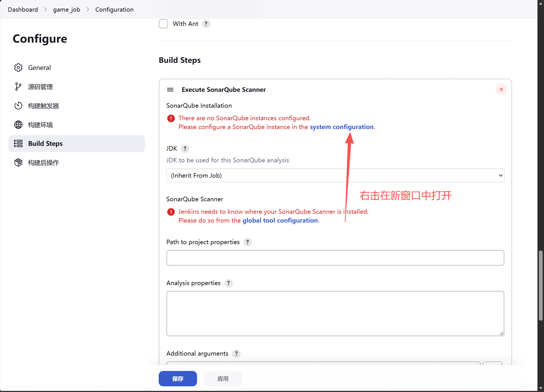The width and height of the screenshot is (544, 392).
Task: Expand the Dashboard breadcrumb chevron
Action: (x=45, y=10)
